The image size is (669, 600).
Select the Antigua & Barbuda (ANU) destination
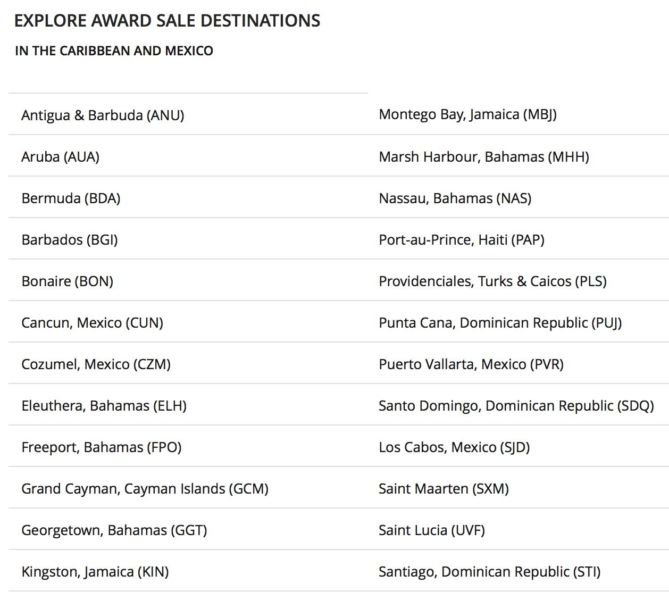point(103,115)
